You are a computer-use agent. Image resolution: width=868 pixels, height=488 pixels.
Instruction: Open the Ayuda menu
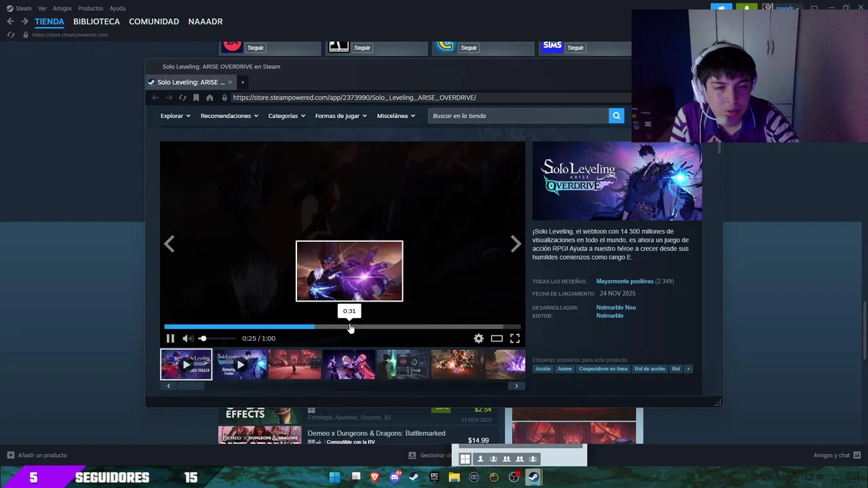117,8
